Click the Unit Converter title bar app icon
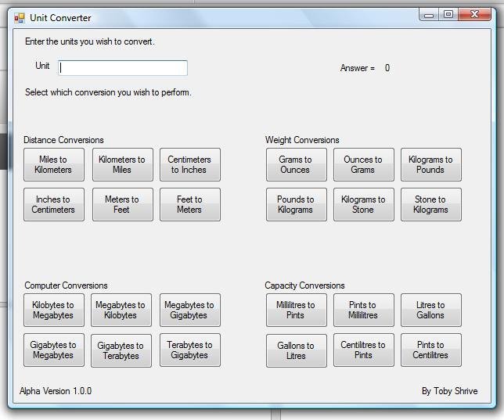Viewport: 504px width, 420px height. 20,18
